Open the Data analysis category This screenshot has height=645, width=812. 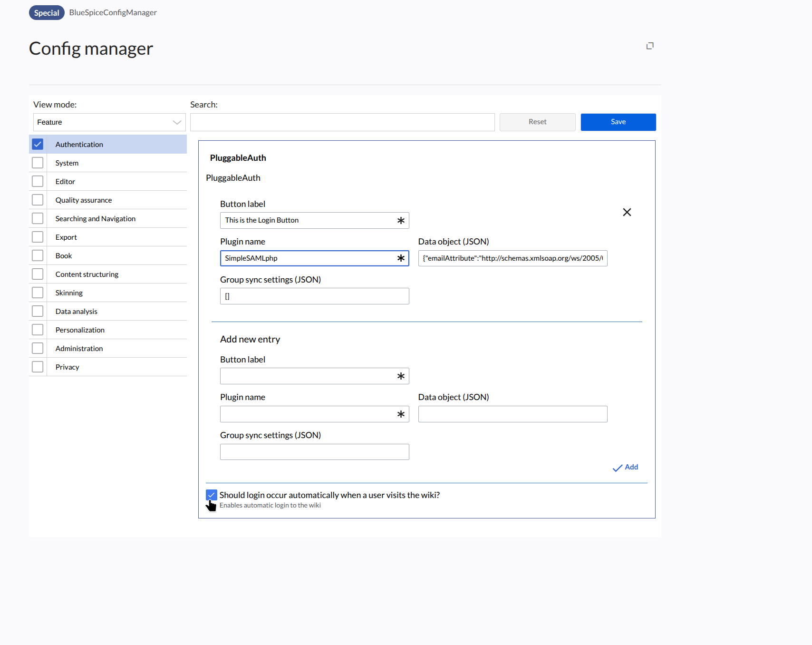click(76, 312)
